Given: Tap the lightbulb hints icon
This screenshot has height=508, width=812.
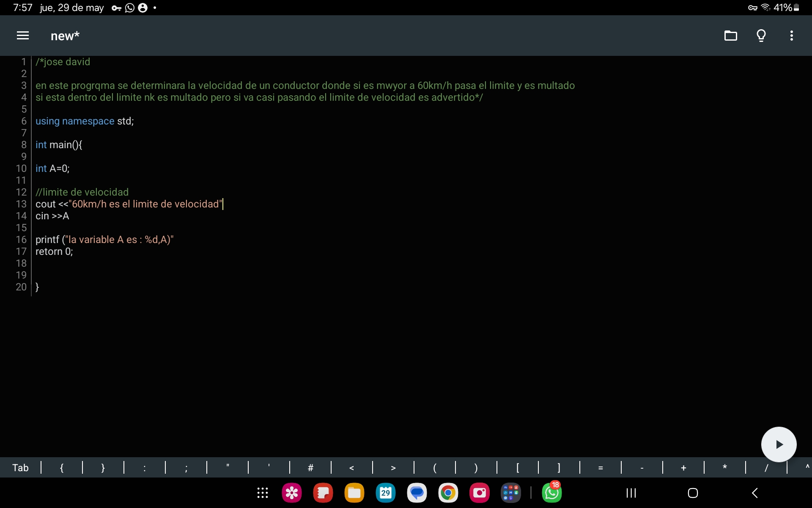Looking at the screenshot, I should 761,36.
